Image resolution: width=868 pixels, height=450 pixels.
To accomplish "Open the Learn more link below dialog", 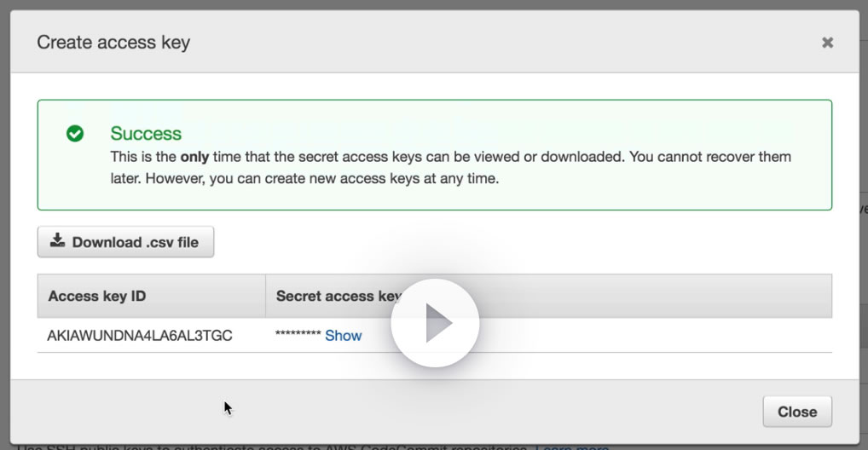I will (x=571, y=446).
